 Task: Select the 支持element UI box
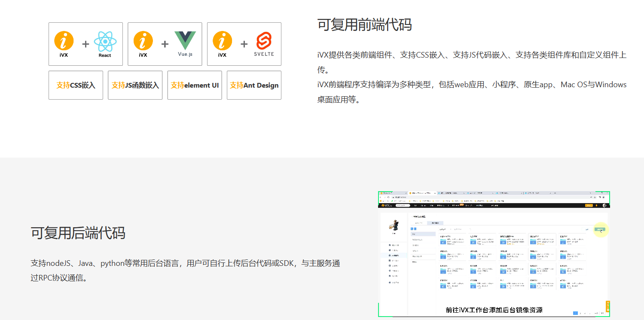[x=195, y=85]
